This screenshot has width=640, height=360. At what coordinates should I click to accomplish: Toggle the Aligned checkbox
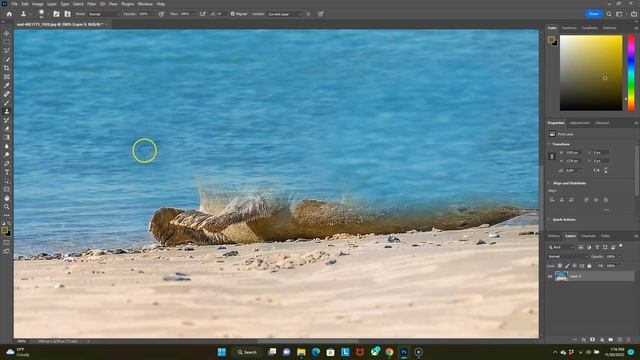coord(232,14)
